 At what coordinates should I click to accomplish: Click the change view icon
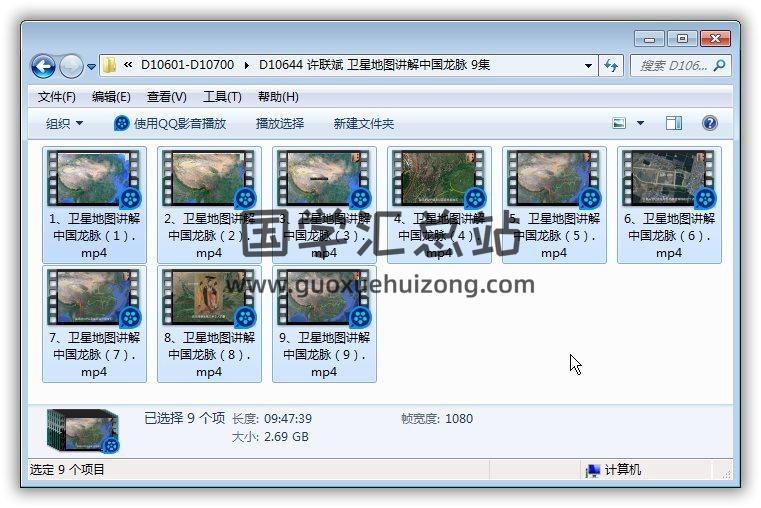pos(619,123)
